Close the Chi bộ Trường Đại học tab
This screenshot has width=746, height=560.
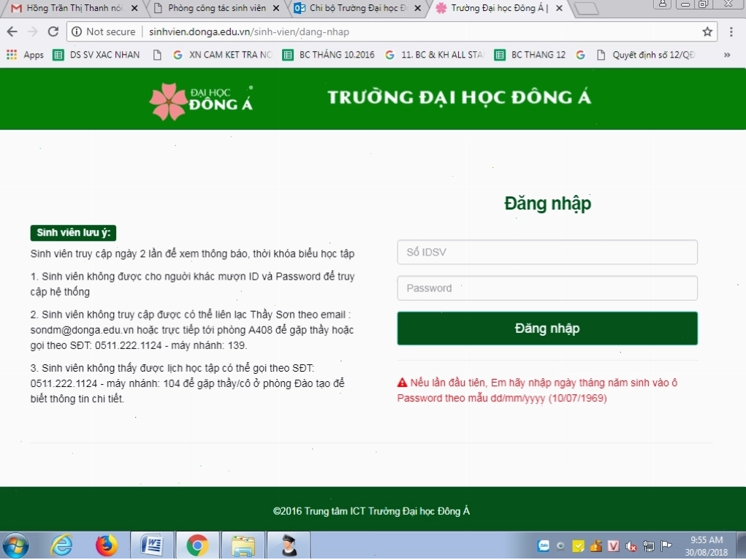tap(418, 8)
